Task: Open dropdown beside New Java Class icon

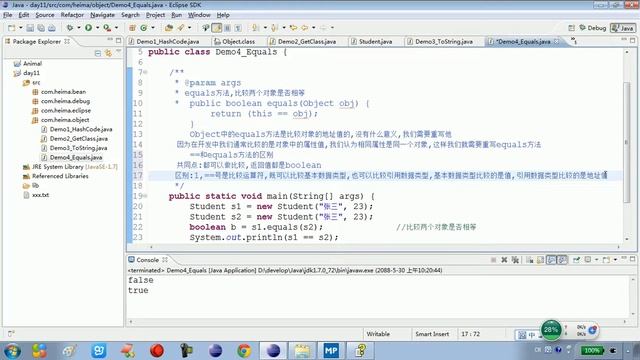Action: (x=153, y=28)
